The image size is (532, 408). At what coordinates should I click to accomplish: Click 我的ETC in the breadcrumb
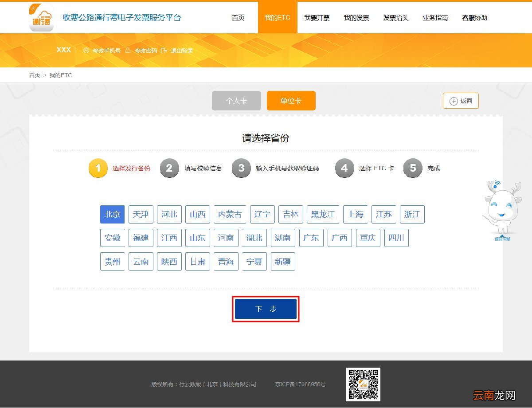pos(60,75)
